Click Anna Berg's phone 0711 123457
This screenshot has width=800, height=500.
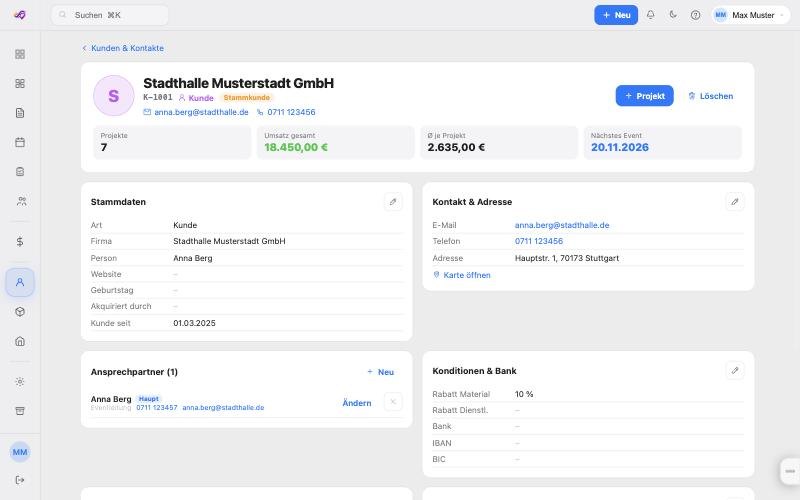(x=157, y=408)
